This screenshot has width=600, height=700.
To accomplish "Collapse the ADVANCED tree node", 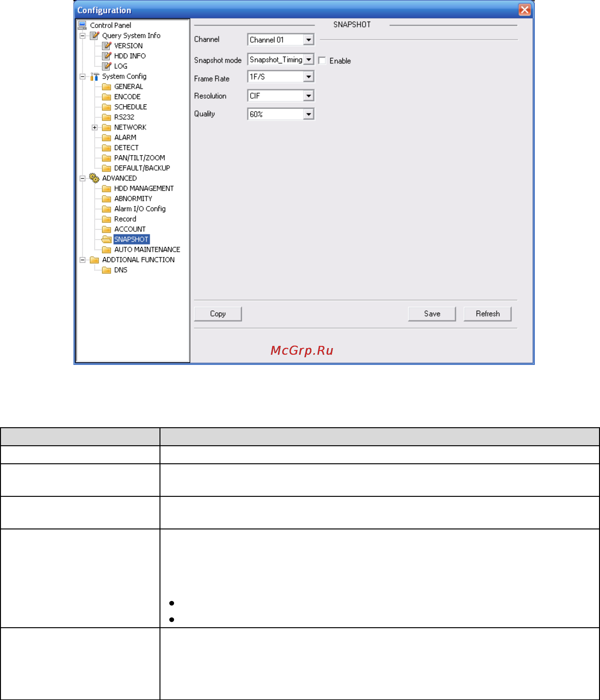I will [82, 178].
